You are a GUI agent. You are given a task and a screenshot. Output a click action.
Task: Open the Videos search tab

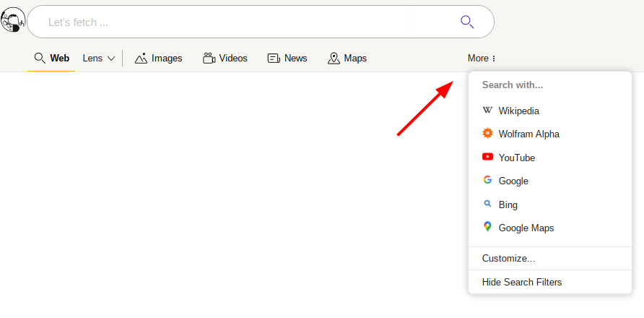pos(225,59)
